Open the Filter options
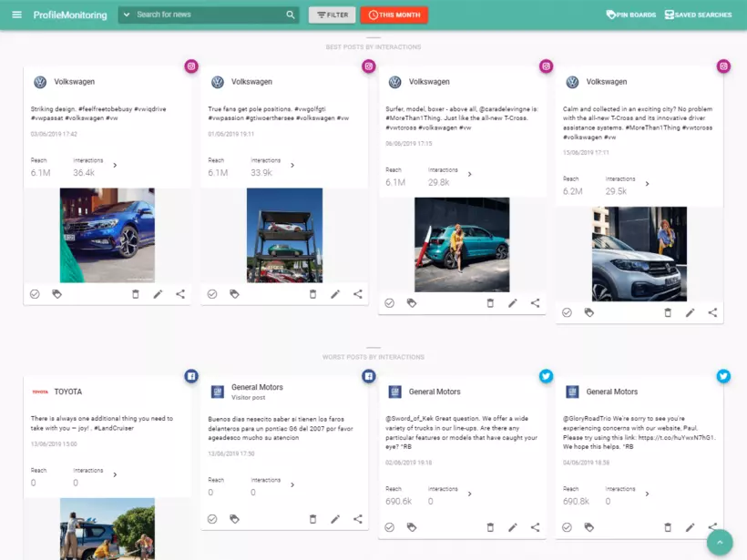The image size is (747, 560). [x=333, y=15]
